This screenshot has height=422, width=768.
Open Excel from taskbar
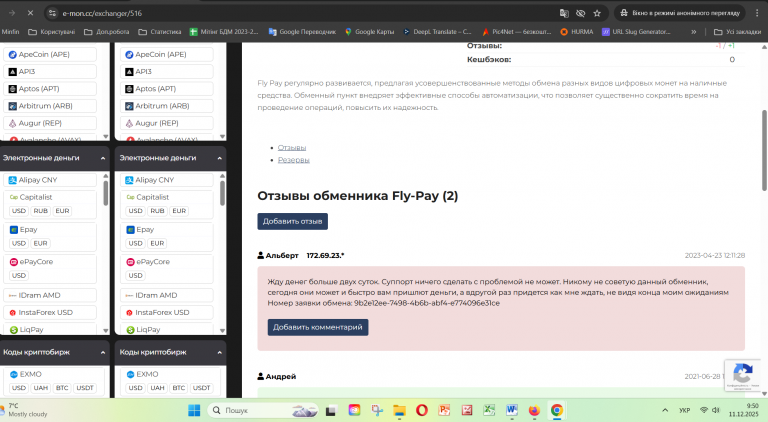(489, 410)
